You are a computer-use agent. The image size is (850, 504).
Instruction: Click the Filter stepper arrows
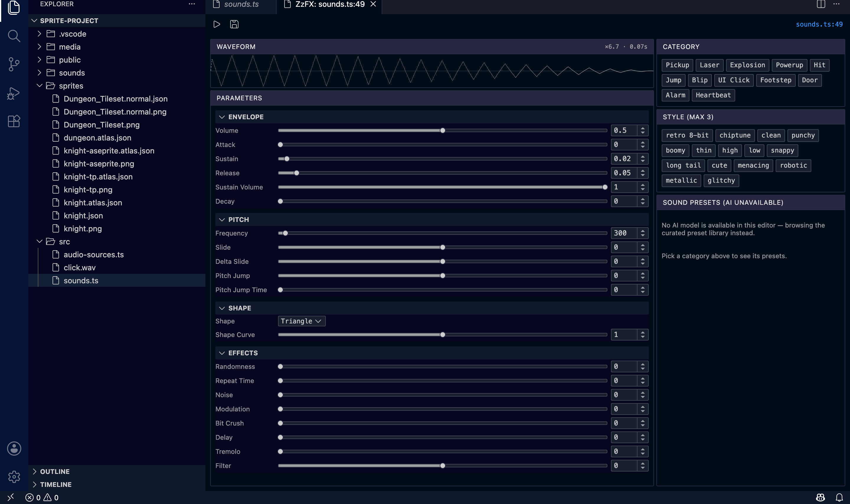pyautogui.click(x=643, y=465)
